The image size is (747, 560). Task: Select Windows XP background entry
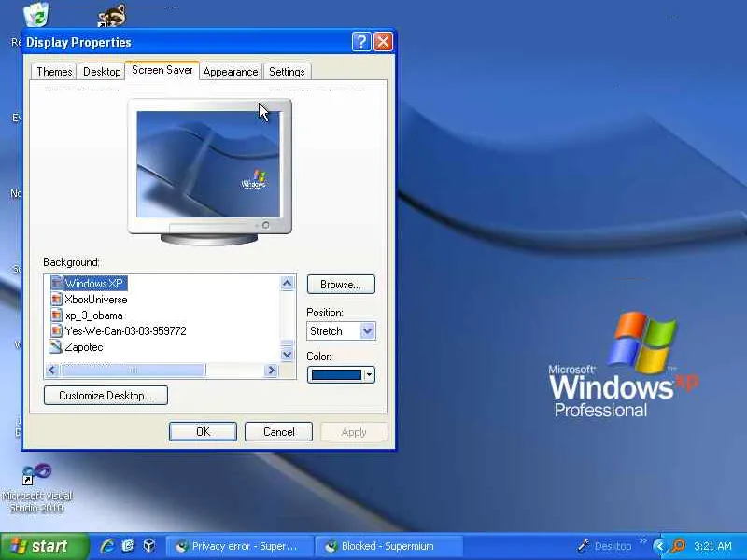(x=94, y=284)
